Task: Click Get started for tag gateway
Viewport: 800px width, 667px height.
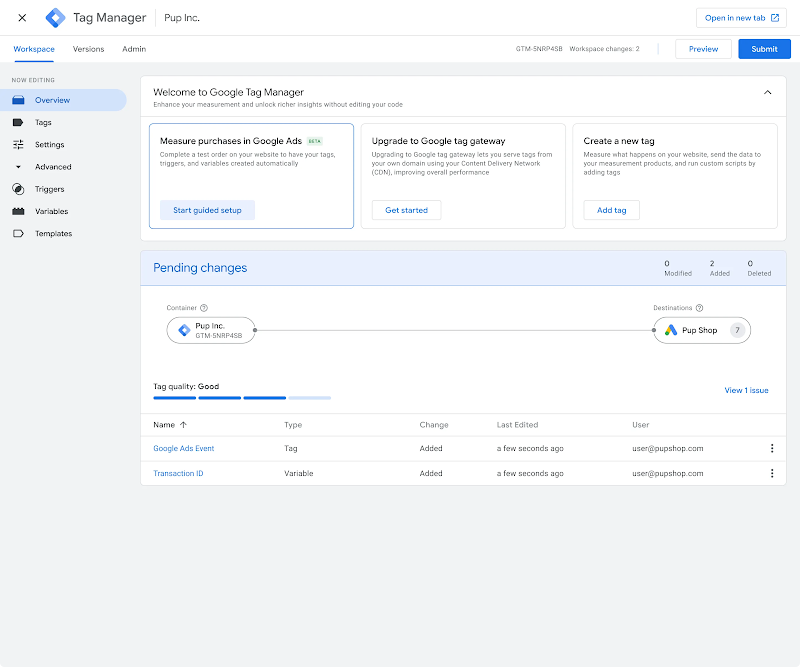Action: point(406,210)
